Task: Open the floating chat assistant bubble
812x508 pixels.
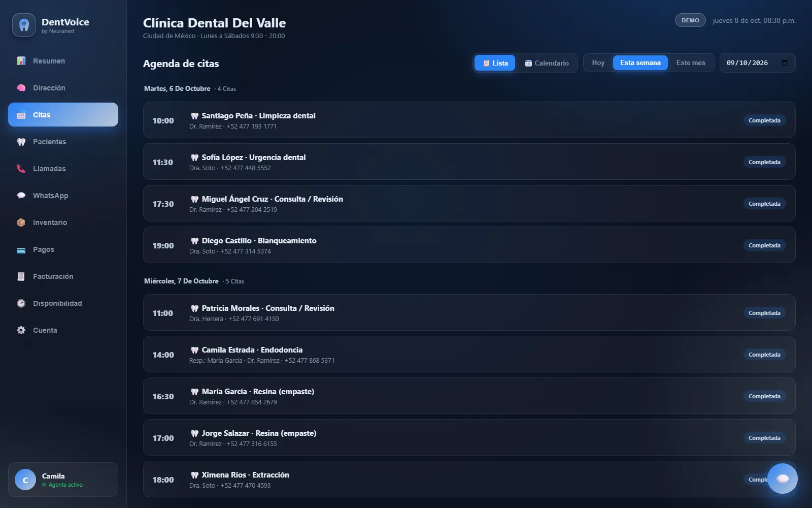Action: coord(782,479)
